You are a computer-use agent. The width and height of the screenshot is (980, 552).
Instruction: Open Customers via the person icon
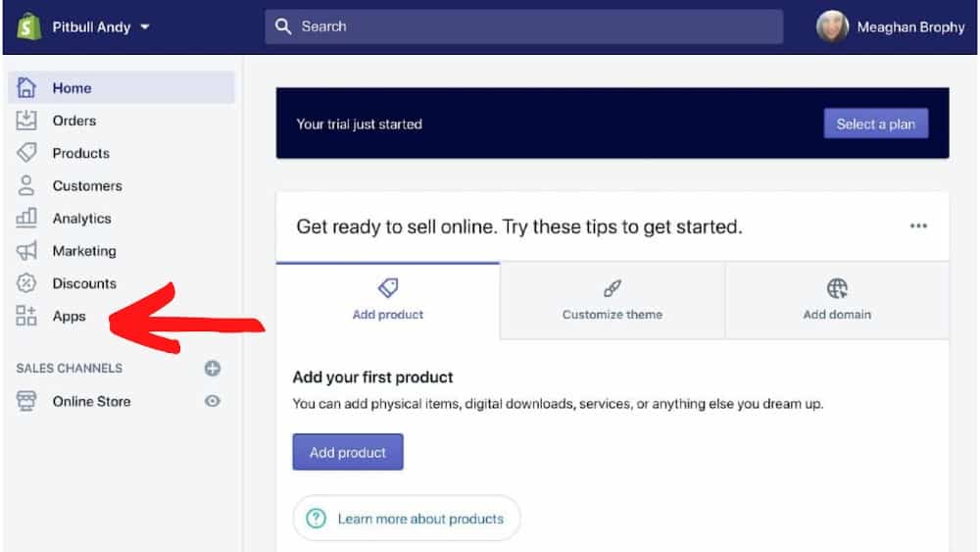click(26, 185)
